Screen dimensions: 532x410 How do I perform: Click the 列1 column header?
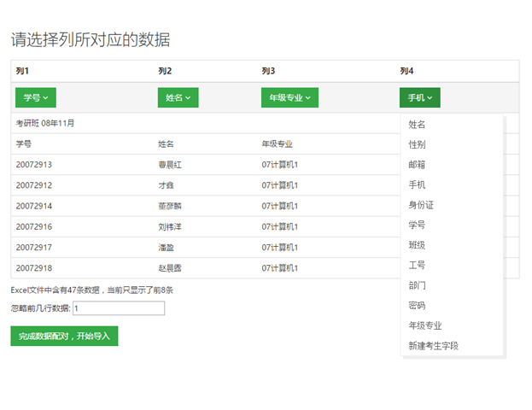click(22, 71)
